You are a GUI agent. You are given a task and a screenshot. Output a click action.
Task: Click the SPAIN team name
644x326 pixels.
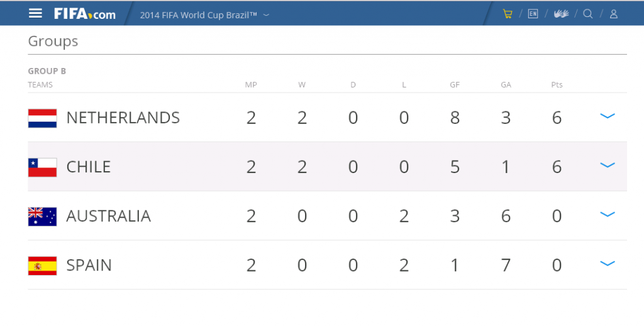[89, 266]
